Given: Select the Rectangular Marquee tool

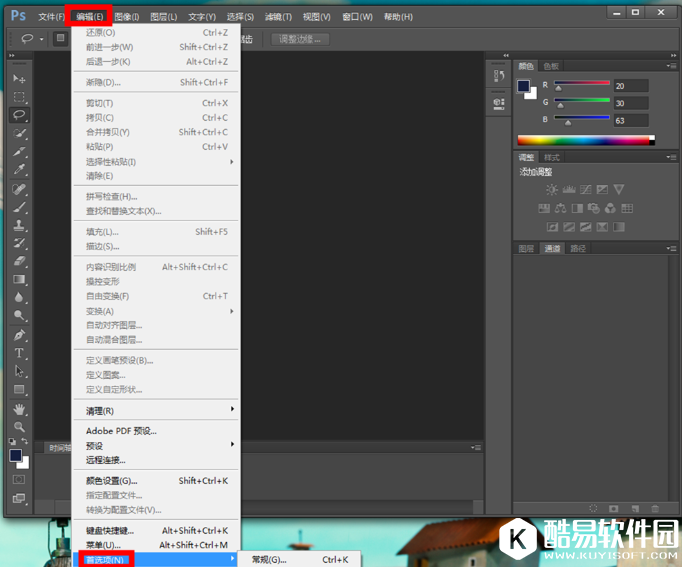Looking at the screenshot, I should (x=19, y=97).
